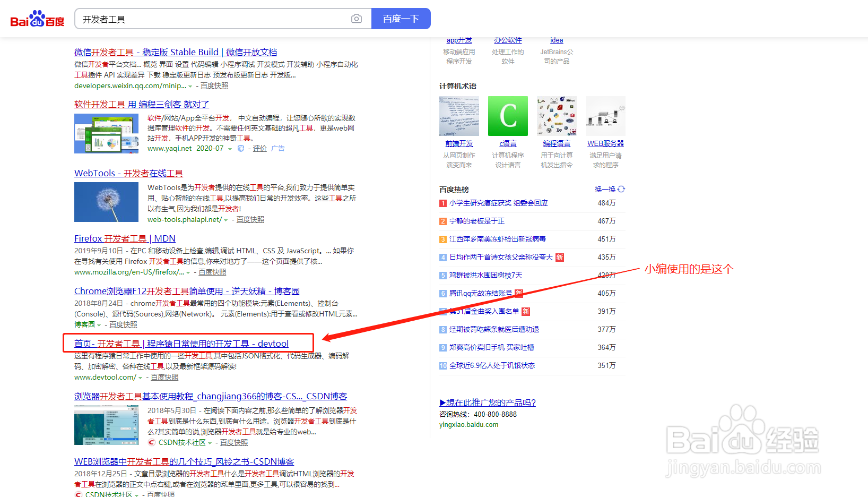
Task: Open idea related term link
Action: [557, 40]
